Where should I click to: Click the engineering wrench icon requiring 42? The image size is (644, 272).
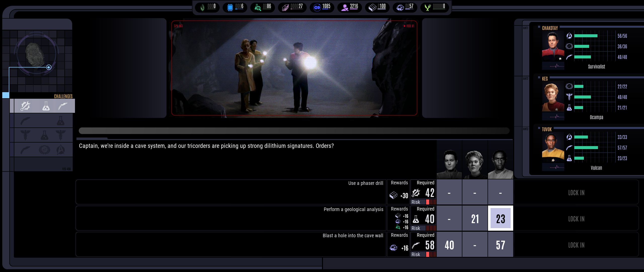point(416,193)
